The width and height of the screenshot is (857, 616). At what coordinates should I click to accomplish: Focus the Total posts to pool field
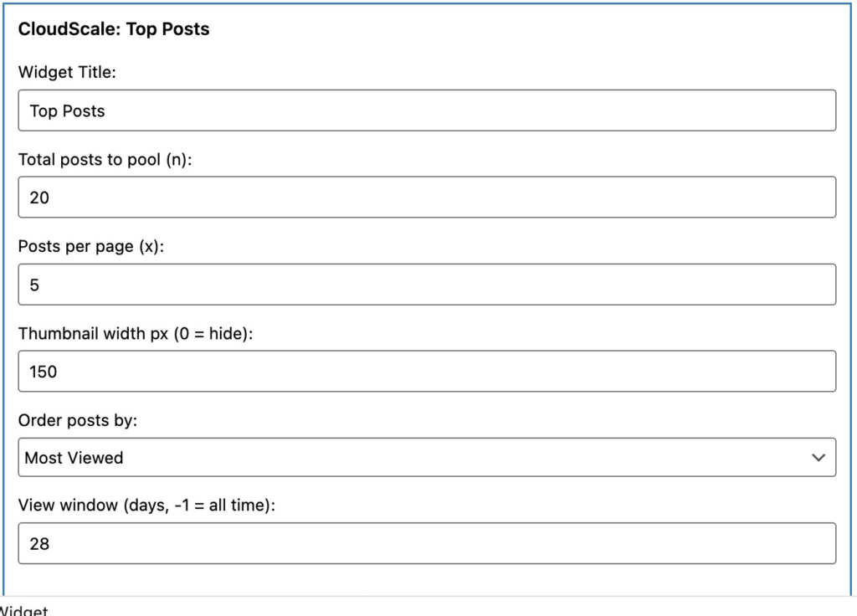tap(427, 198)
